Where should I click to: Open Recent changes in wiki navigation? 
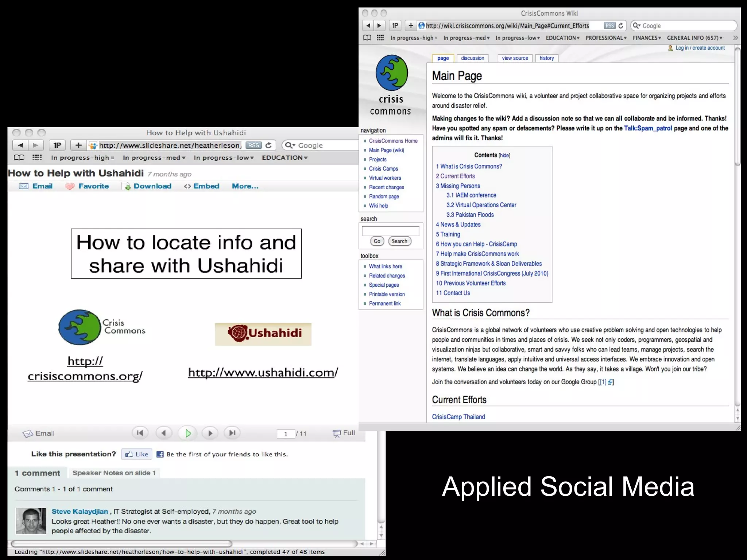[386, 187]
